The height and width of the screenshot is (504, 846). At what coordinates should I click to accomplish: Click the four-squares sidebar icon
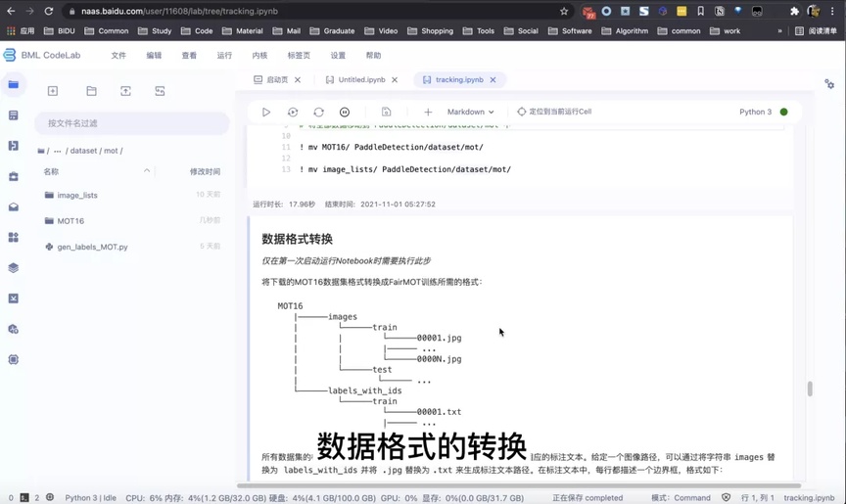[14, 237]
